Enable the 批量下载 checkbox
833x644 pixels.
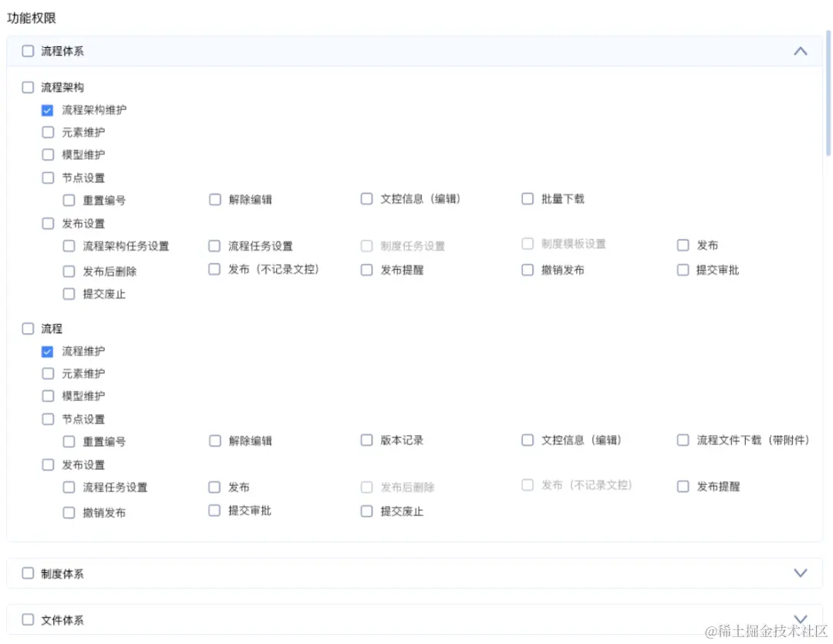click(528, 199)
